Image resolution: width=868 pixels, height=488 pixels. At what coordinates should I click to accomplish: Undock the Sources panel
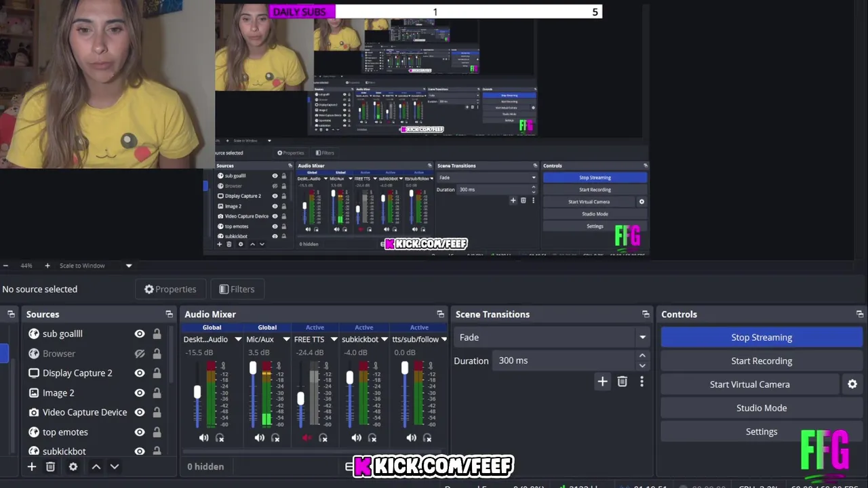[x=169, y=314]
